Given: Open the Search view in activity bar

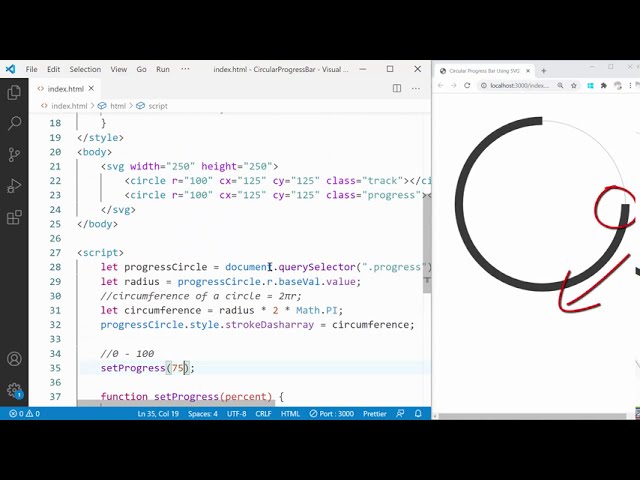Looking at the screenshot, I should tap(14, 123).
